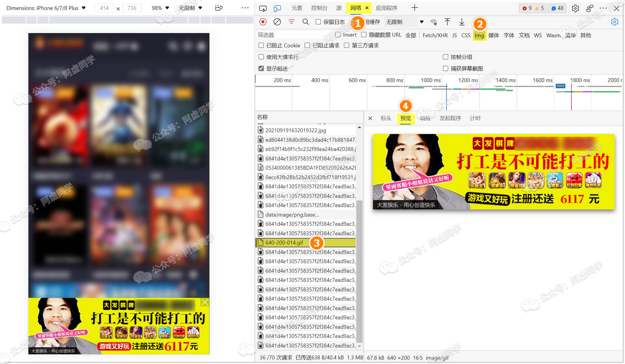Open network conditions wifi icon

434,22
